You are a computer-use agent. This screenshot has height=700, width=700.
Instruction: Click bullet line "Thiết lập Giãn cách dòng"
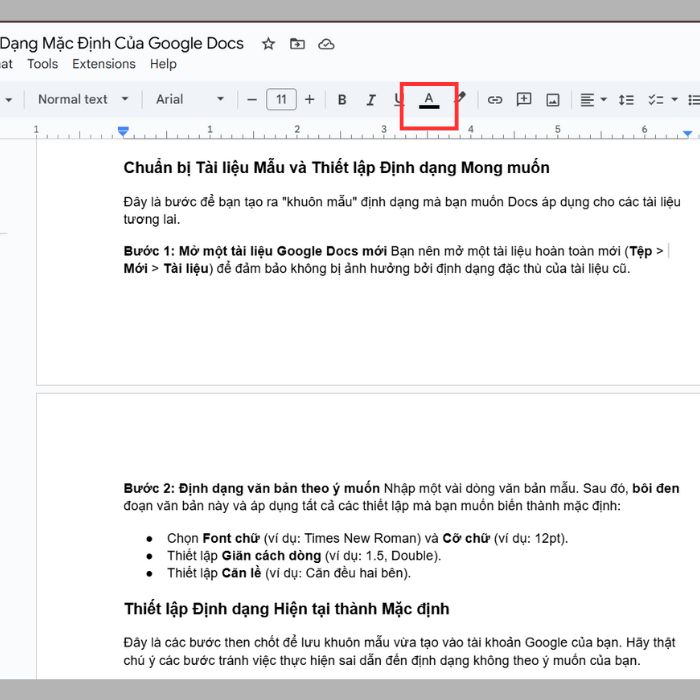point(304,556)
